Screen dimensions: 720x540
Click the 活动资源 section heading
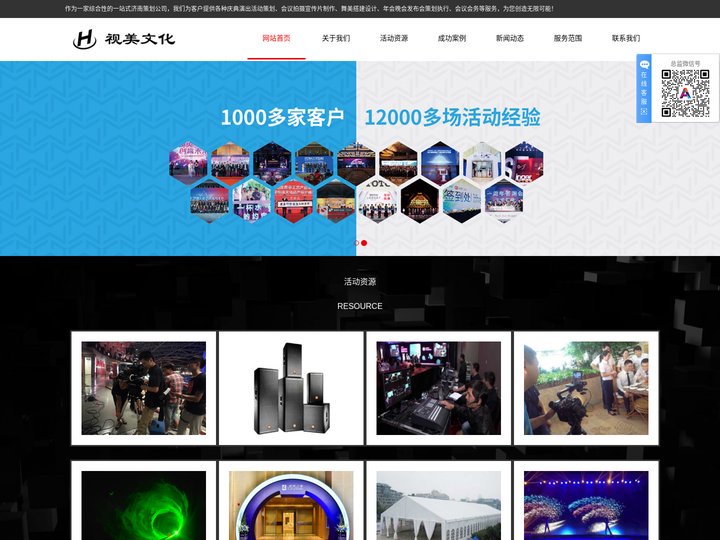360,281
